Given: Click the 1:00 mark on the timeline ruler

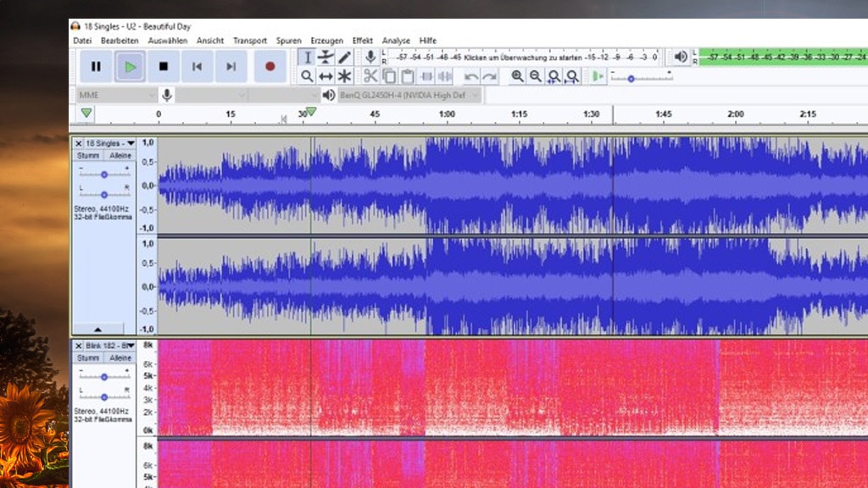Looking at the screenshot, I should pos(447,114).
